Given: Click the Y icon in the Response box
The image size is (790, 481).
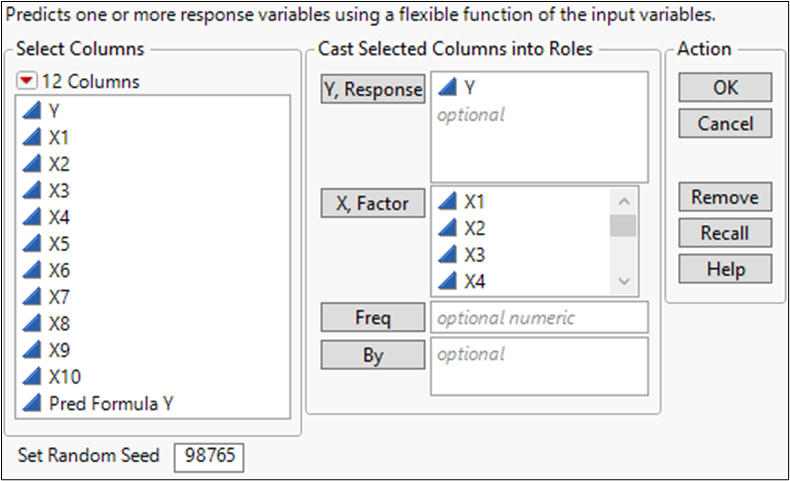Looking at the screenshot, I should 448,89.
